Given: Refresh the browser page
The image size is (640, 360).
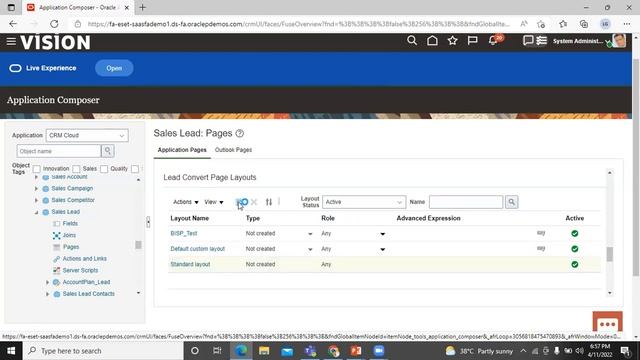Looking at the screenshot, I should point(54,24).
